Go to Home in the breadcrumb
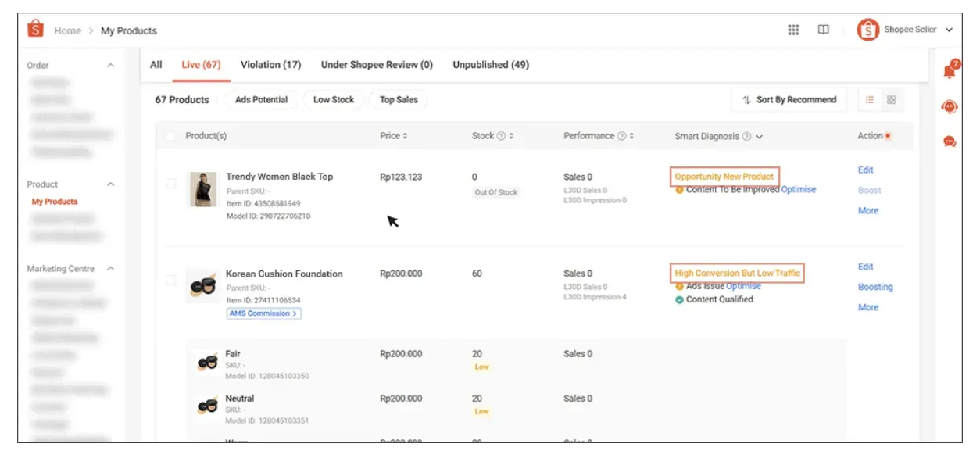Viewport: 980px width, 458px height. pyautogui.click(x=67, y=31)
